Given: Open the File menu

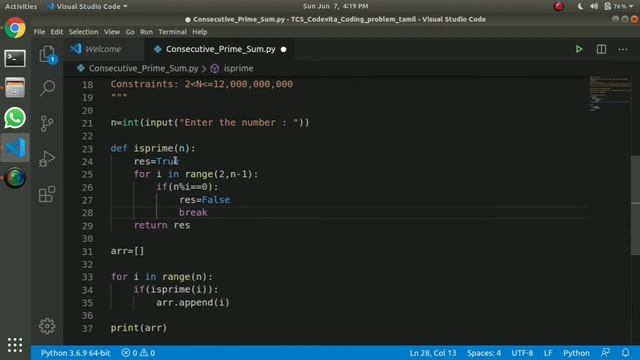Looking at the screenshot, I should 39,32.
